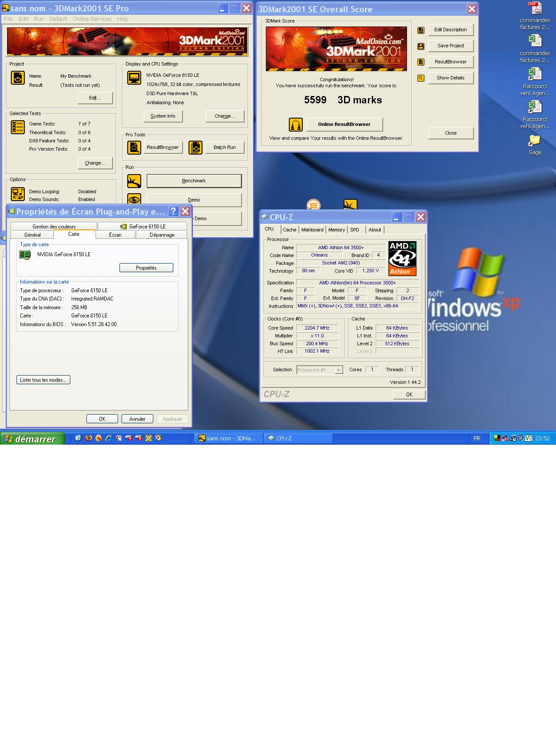556x756 pixels.
Task: Click Annuler in Propriétés dialog
Action: click(137, 419)
